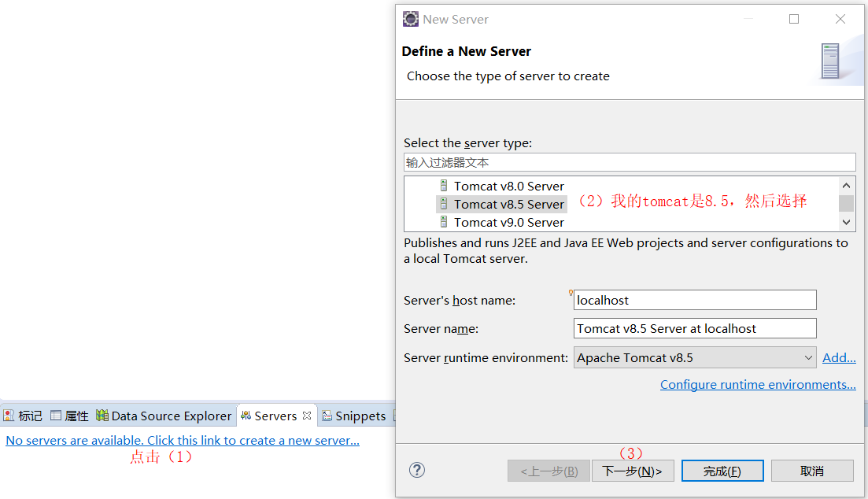
Task: Click the 下一步(N)> next button
Action: point(633,471)
